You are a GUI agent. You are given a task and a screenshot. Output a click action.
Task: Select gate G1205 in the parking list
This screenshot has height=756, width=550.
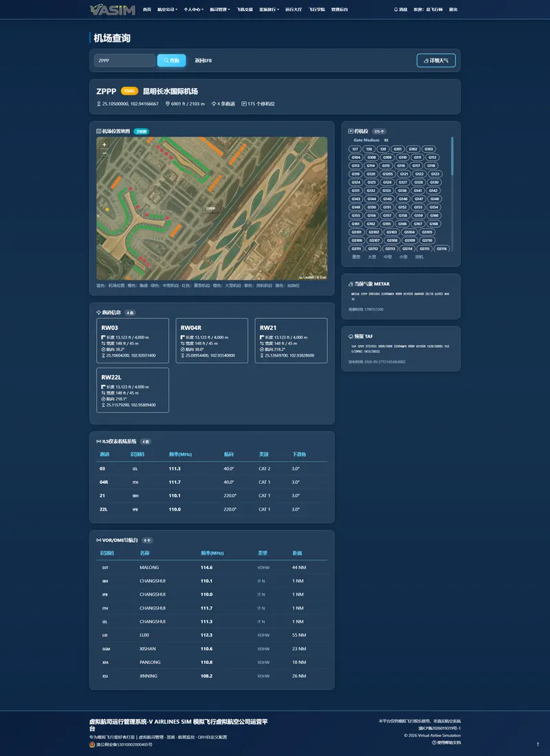388,174
